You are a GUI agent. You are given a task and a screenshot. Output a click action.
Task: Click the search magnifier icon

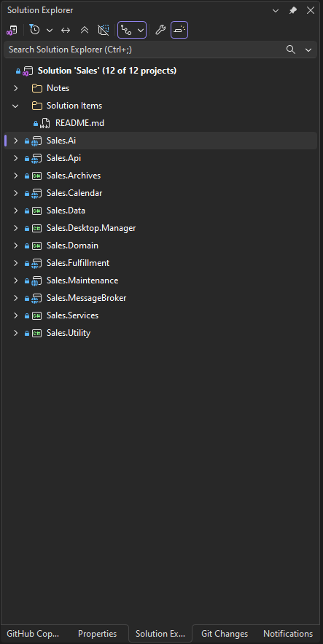tap(291, 50)
